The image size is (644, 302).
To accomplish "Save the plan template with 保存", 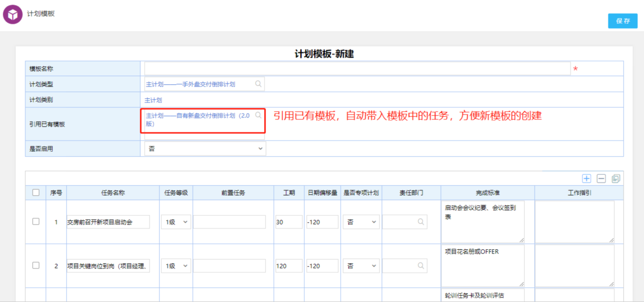I will point(623,21).
